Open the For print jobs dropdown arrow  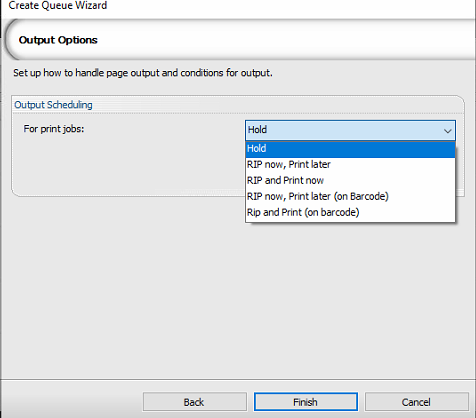(x=447, y=130)
